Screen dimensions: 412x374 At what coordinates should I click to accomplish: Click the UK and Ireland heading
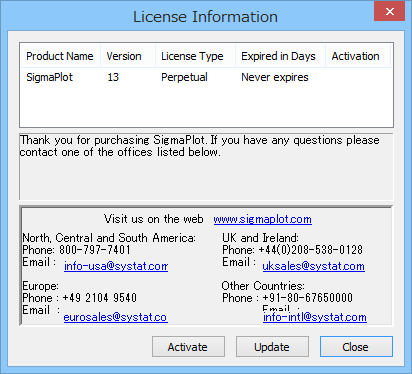click(260, 238)
